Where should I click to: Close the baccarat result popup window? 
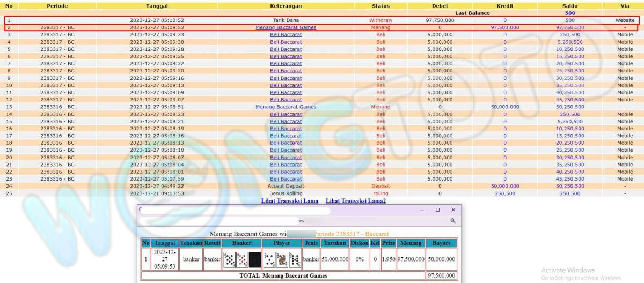click(453, 210)
